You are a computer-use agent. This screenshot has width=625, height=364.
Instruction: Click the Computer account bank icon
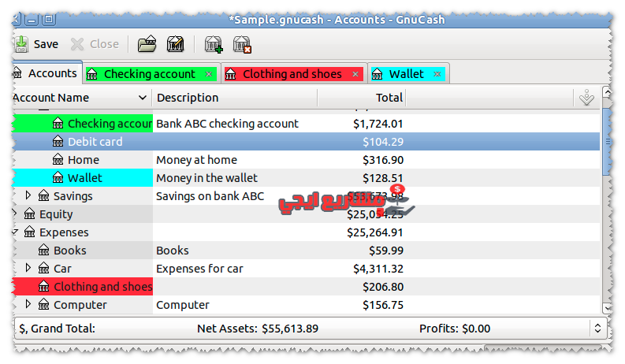point(44,305)
